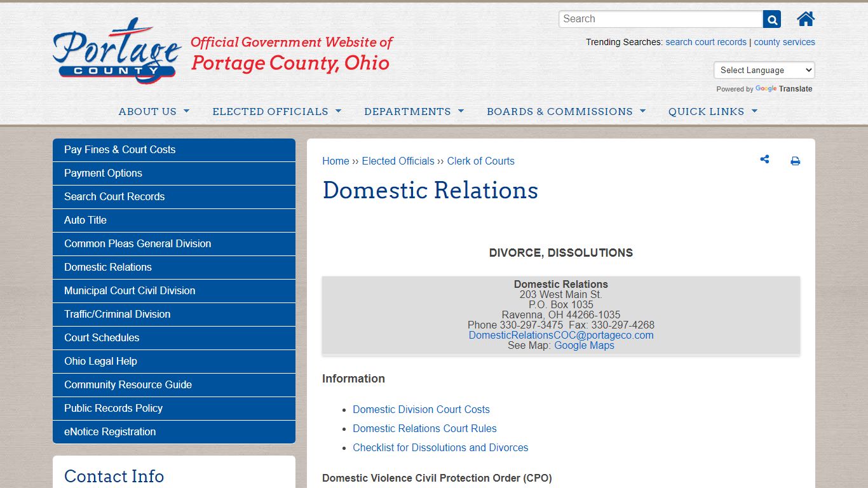This screenshot has width=868, height=488.
Task: Click the search magnifier icon button
Action: [x=772, y=19]
